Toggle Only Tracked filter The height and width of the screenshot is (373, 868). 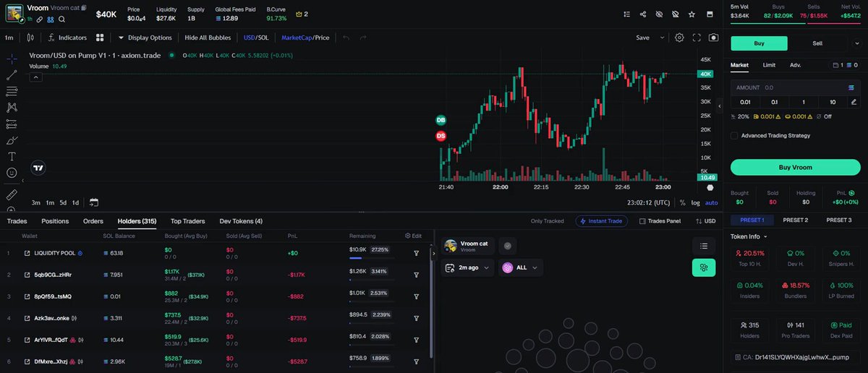pyautogui.click(x=547, y=221)
